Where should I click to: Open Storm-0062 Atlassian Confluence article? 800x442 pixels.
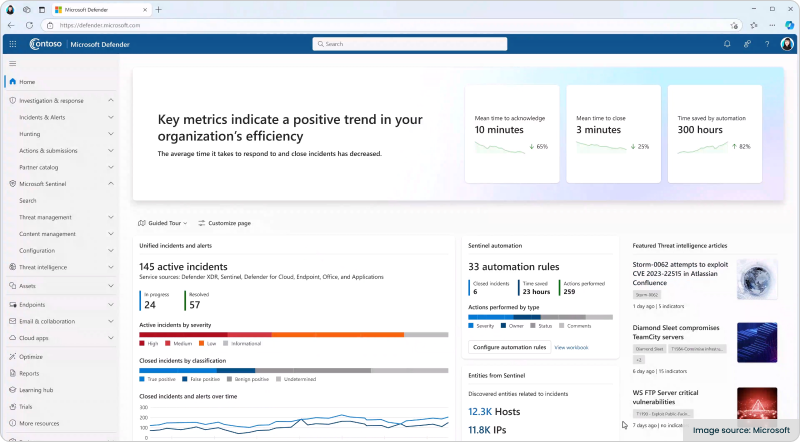tap(680, 274)
